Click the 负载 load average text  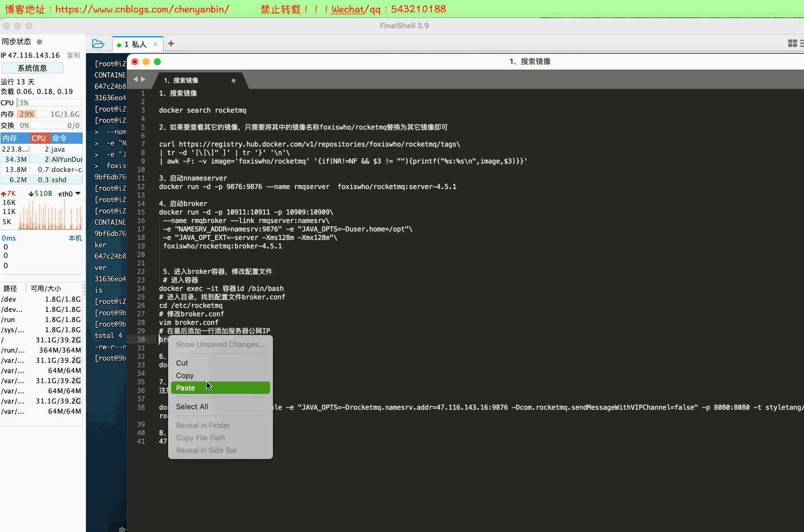tap(37, 92)
